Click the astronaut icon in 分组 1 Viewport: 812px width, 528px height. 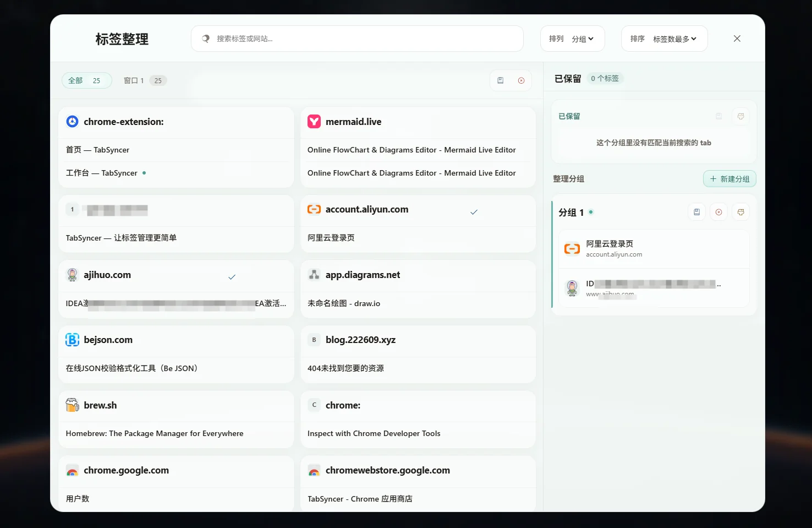click(x=572, y=288)
